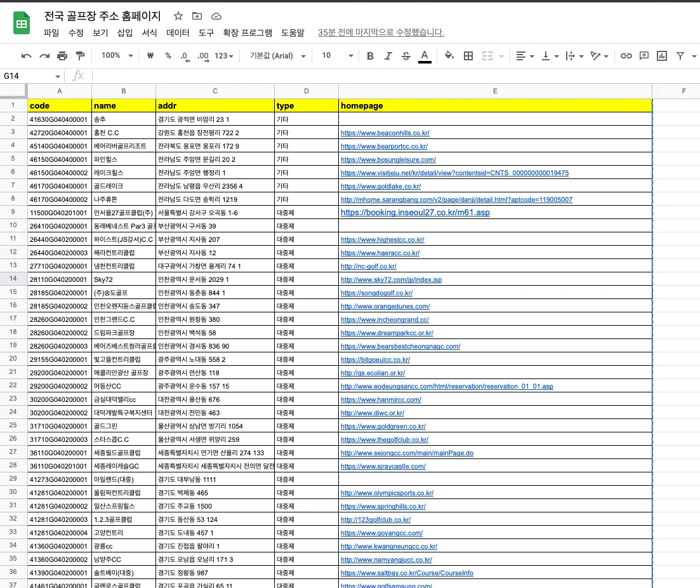Open the font size 10 dropdown

click(x=338, y=55)
